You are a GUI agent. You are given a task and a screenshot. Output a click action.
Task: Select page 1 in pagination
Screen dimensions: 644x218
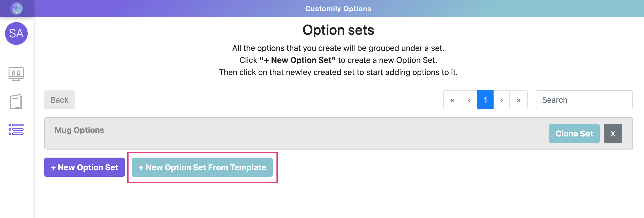pos(485,100)
